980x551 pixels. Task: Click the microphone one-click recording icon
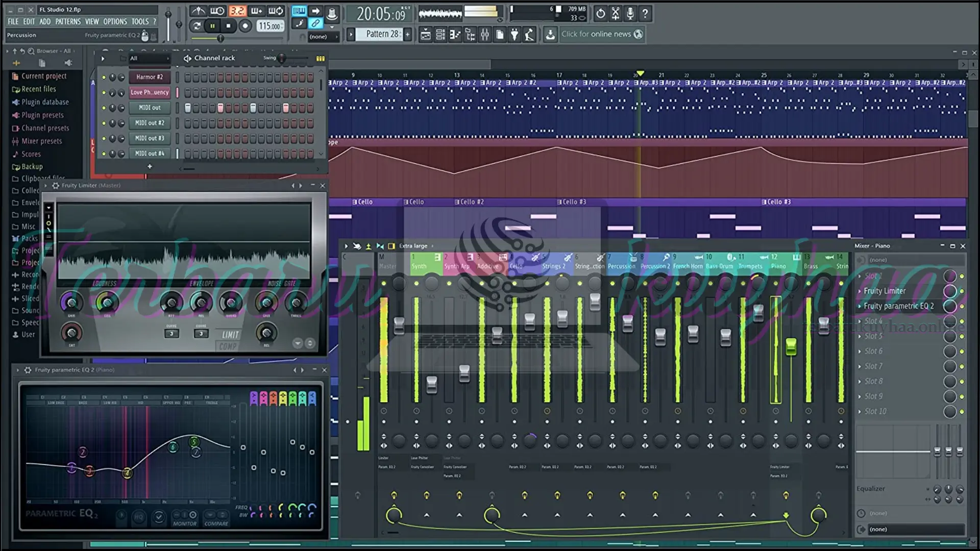[630, 14]
